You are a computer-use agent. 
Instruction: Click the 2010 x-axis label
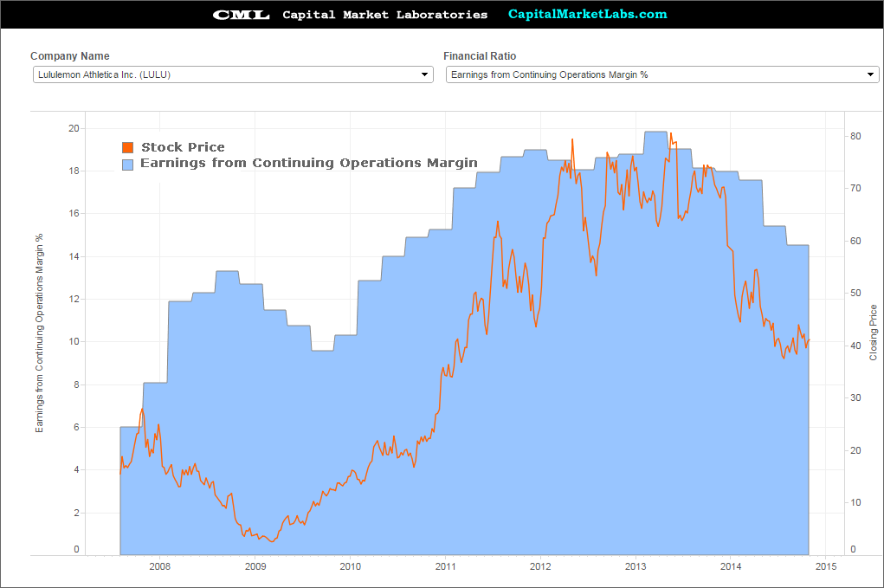point(350,566)
